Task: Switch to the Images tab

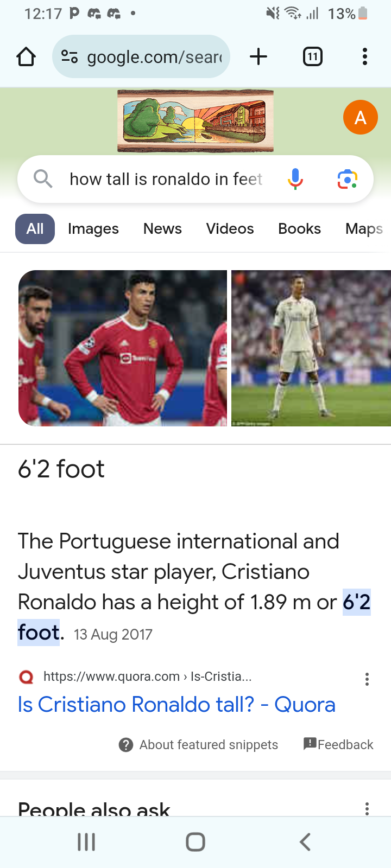Action: 93,229
